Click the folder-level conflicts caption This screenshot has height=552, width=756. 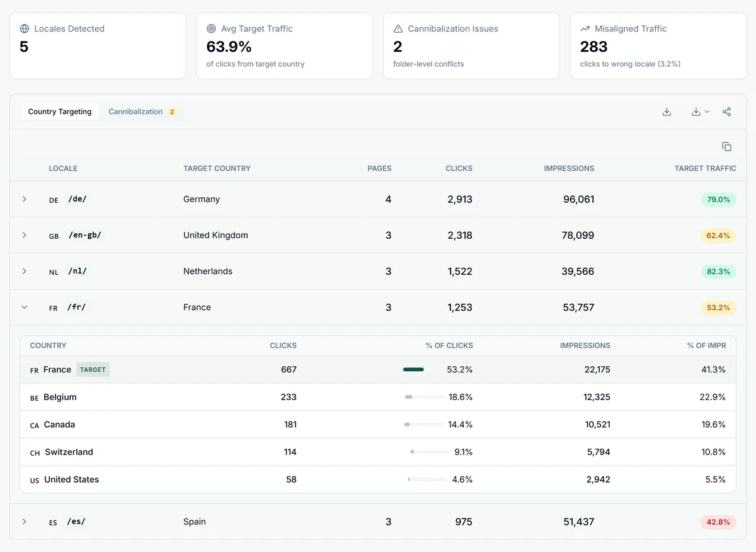point(428,64)
